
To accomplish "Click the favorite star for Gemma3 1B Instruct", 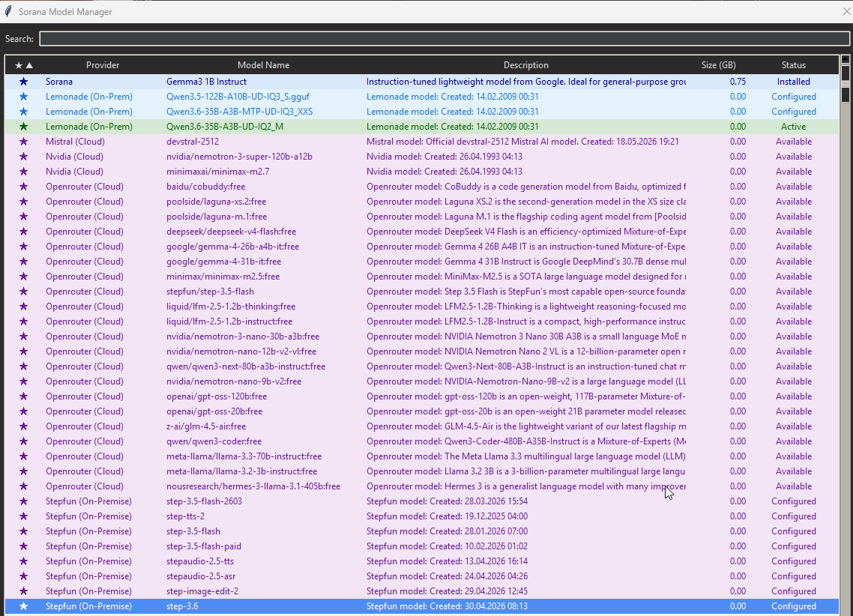I will point(23,82).
